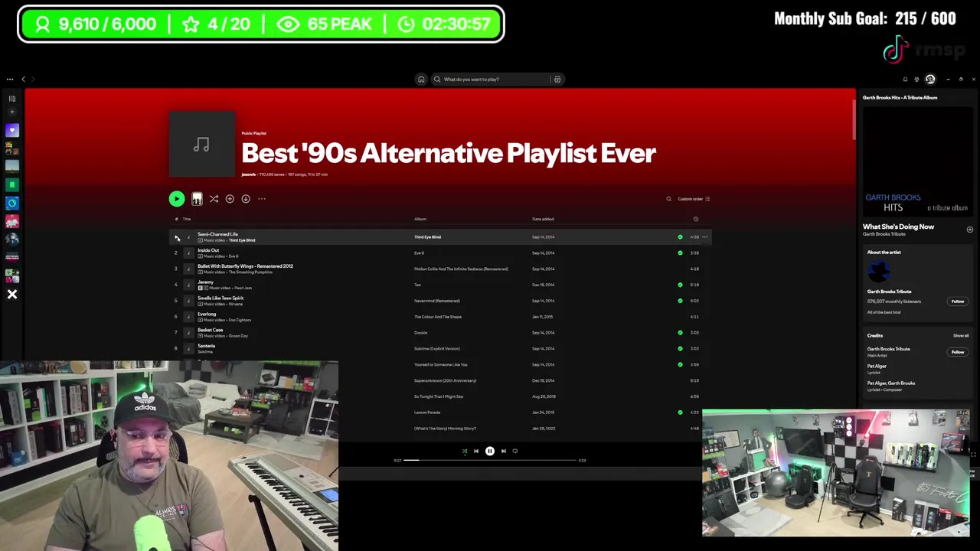The width and height of the screenshot is (980, 551).
Task: Toggle saved checkmark on Lemon Parade row
Action: tap(680, 412)
